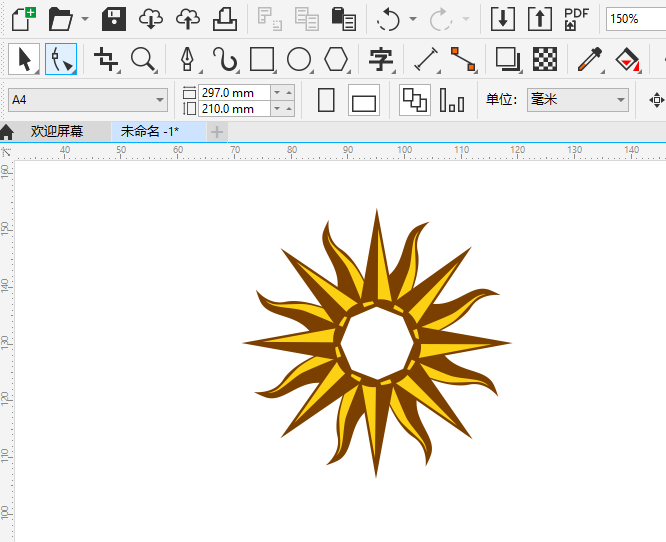Click the page height field 210.0 mm
This screenshot has width=666, height=542.
pyautogui.click(x=234, y=109)
